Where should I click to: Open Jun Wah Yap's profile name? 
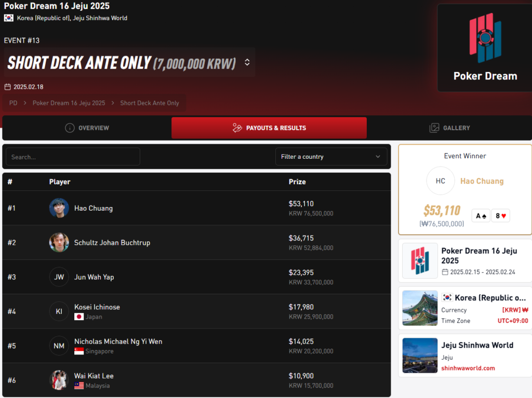coord(94,277)
